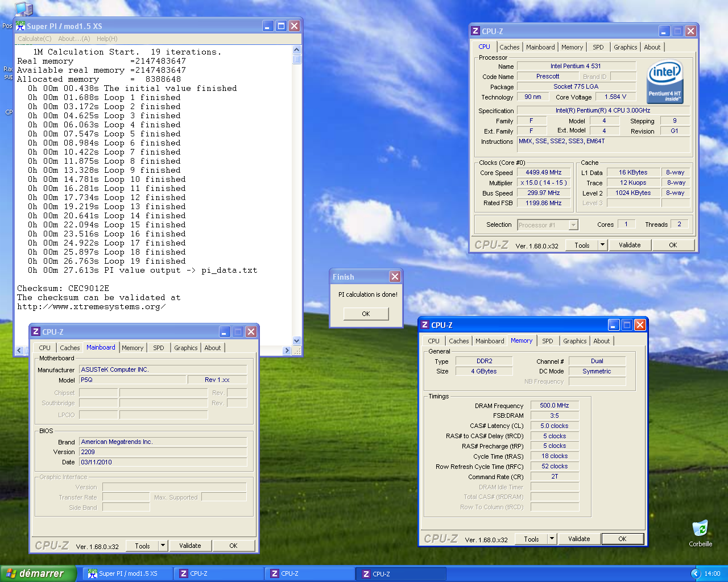Image resolution: width=728 pixels, height=582 pixels.
Task: Click Super PI horizontal scroll right arrow
Action: tap(287, 351)
